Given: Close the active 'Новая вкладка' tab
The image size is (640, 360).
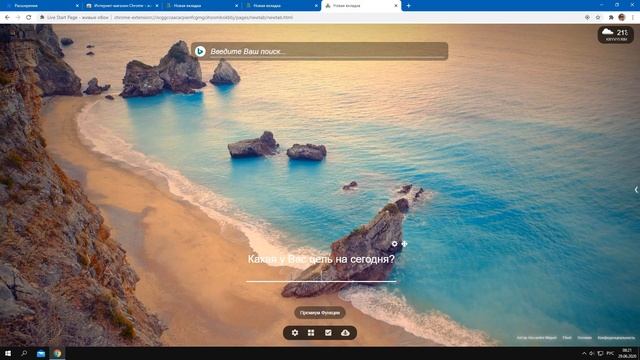Looking at the screenshot, I should coord(396,6).
